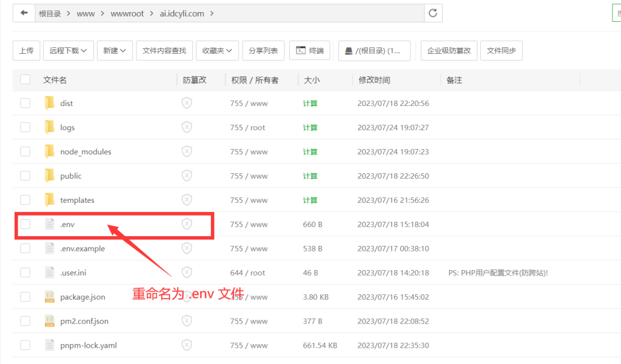
Task: Select the checkbox next to pnpm-lock.yaml
Action: [x=25, y=345]
